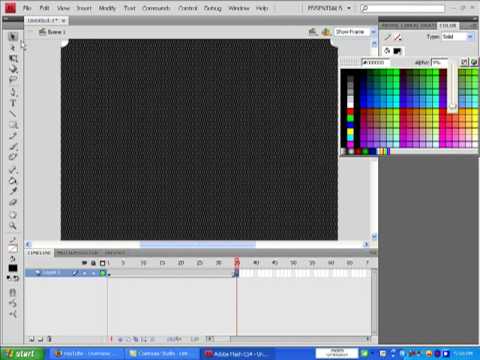Select the Lasso tool
The height and width of the screenshot is (360, 480).
pos(13,79)
